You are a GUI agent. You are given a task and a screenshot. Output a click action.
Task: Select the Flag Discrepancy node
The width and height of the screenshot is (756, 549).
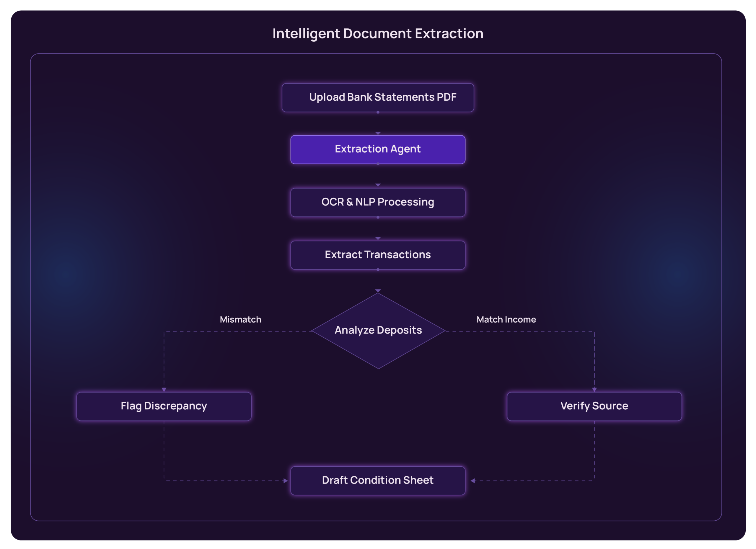click(x=164, y=406)
